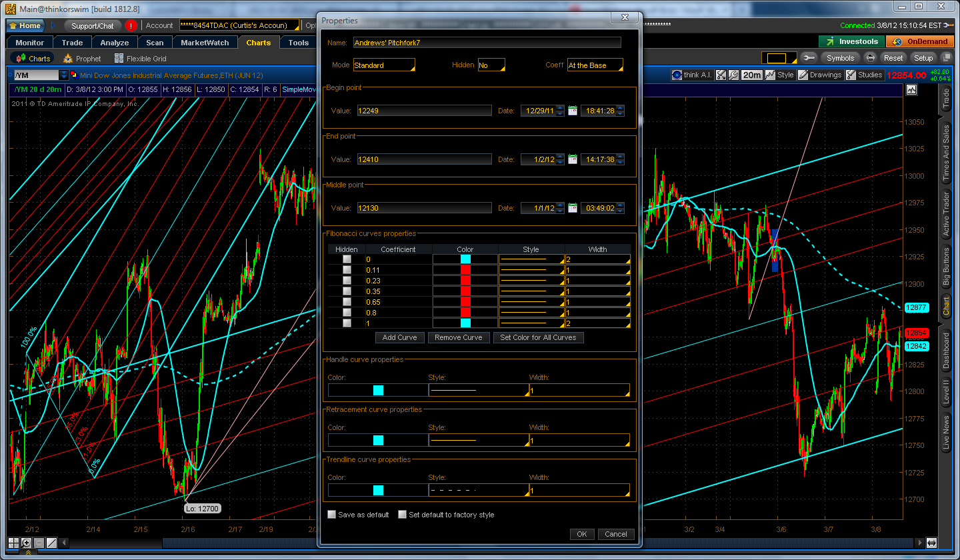This screenshot has width=960, height=560.
Task: Click the Support/Chat button
Action: 93,25
